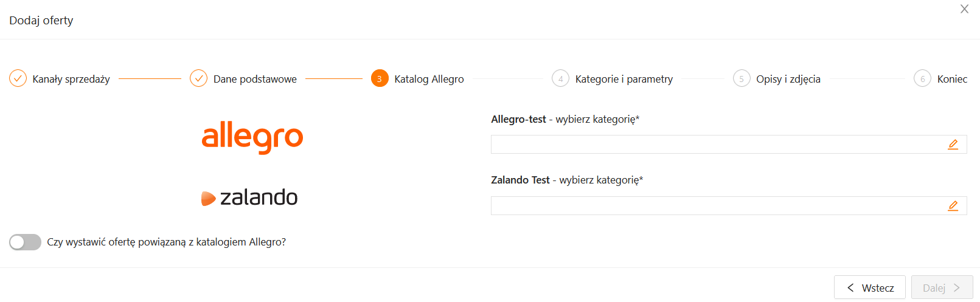This screenshot has width=980, height=302.
Task: Toggle the Allegro catalog linked offer switch
Action: (25, 242)
